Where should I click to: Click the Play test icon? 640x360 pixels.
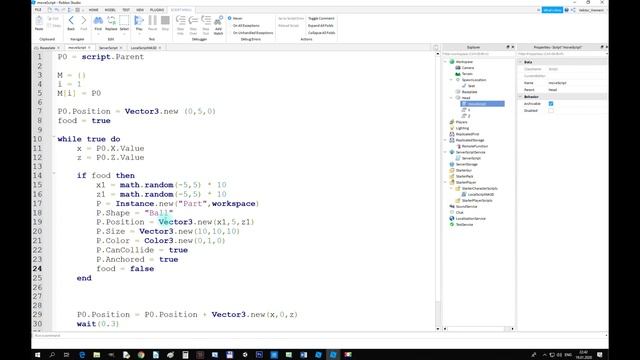tap(139, 20)
